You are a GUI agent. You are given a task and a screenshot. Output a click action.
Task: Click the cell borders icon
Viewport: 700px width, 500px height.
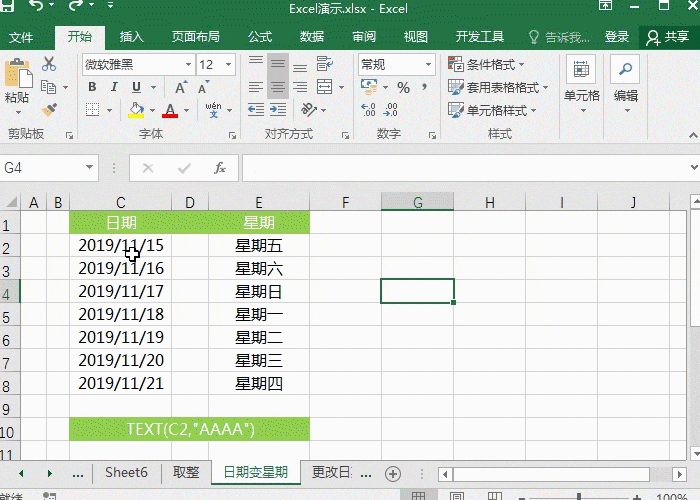[92, 109]
